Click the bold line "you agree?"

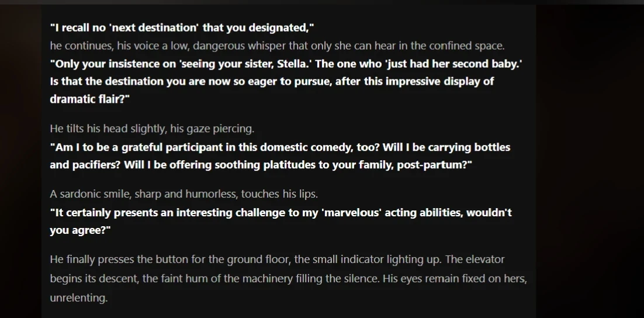[80, 230]
